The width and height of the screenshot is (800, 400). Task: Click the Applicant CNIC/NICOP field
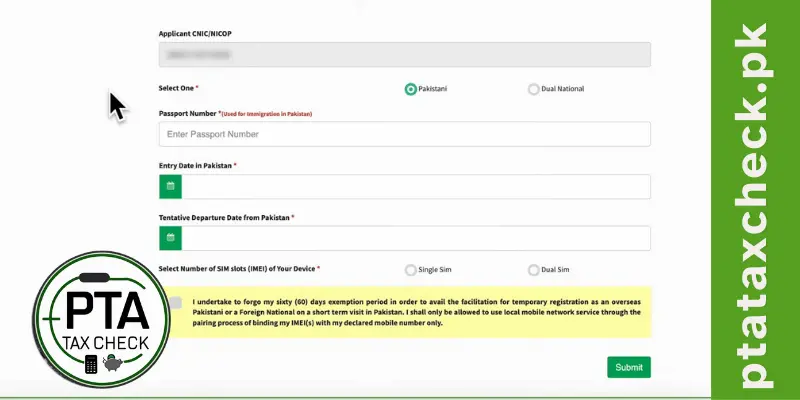405,55
